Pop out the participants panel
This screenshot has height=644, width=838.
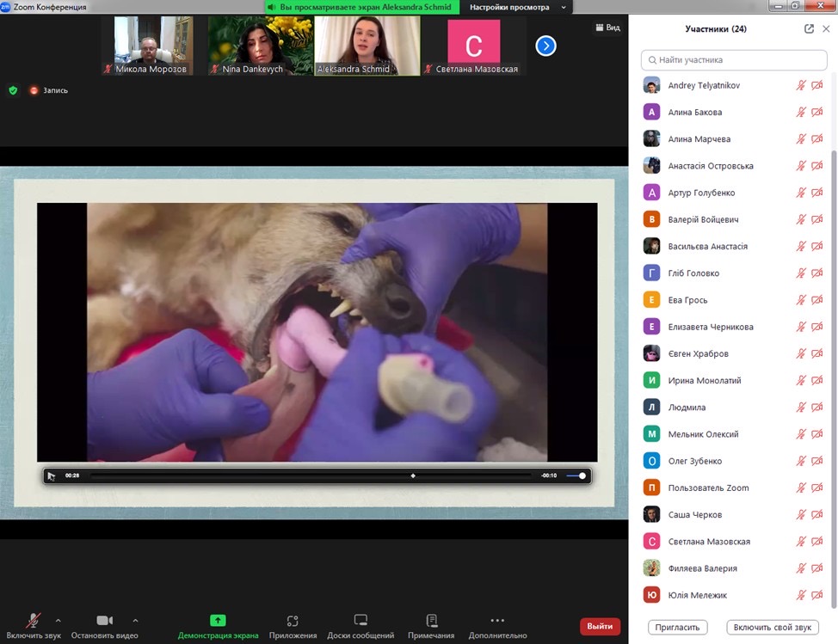(x=809, y=28)
